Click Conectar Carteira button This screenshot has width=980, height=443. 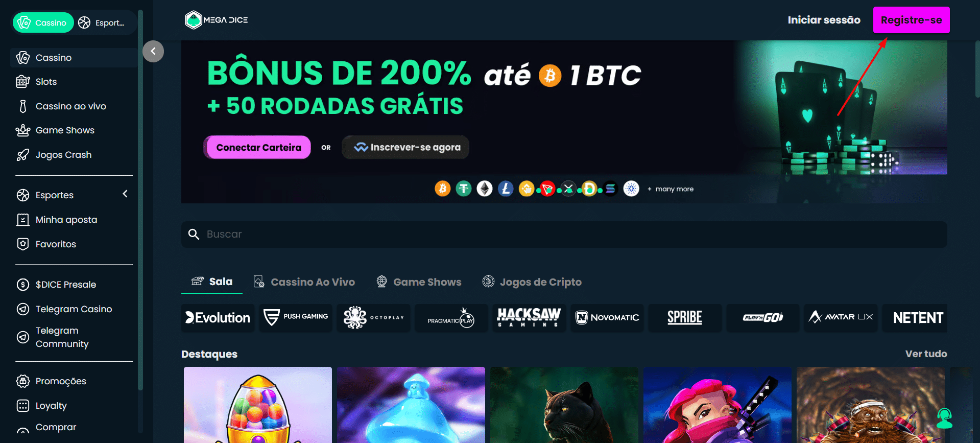tap(258, 147)
